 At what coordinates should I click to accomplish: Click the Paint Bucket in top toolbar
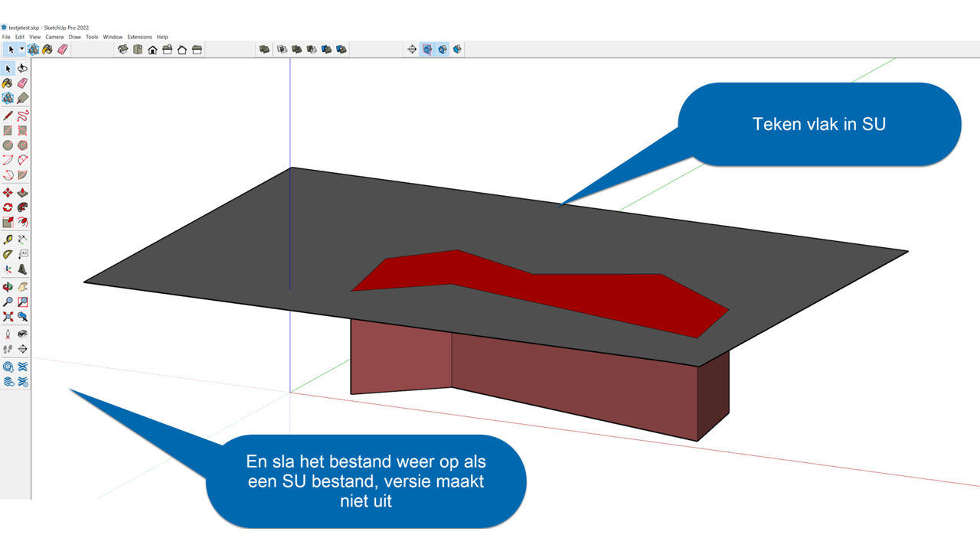tap(47, 49)
